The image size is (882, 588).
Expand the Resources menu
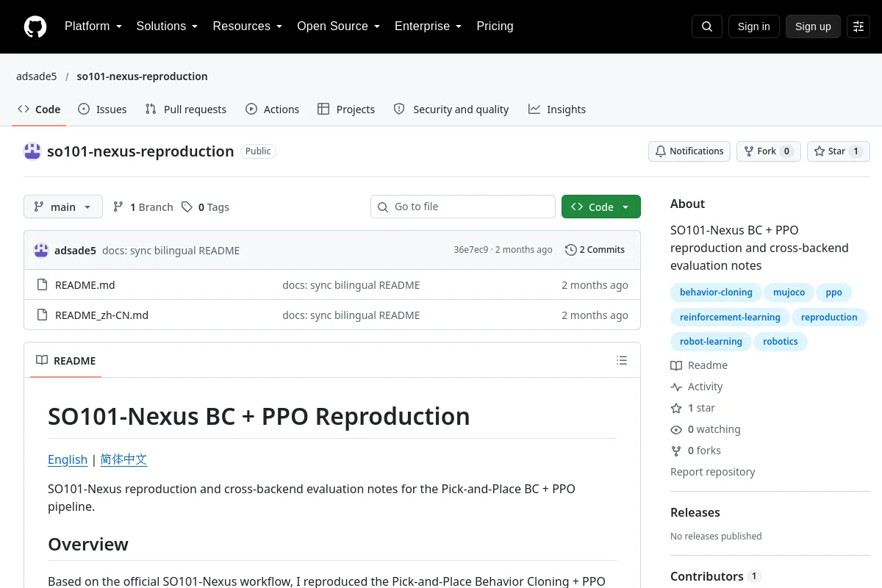(248, 26)
